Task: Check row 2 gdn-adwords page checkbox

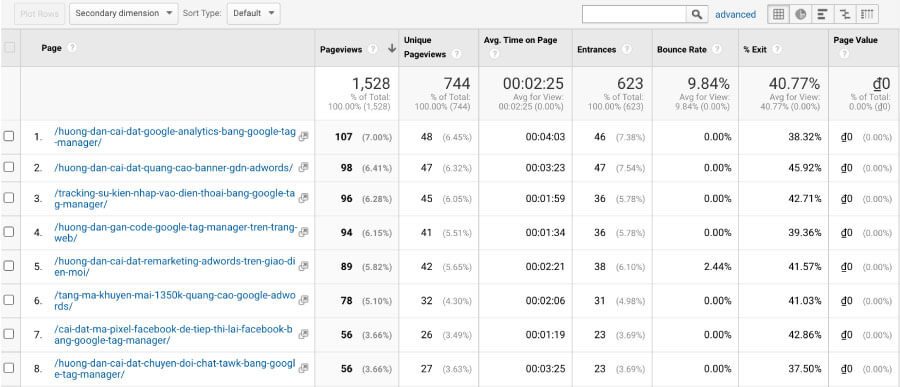Action: pyautogui.click(x=9, y=167)
